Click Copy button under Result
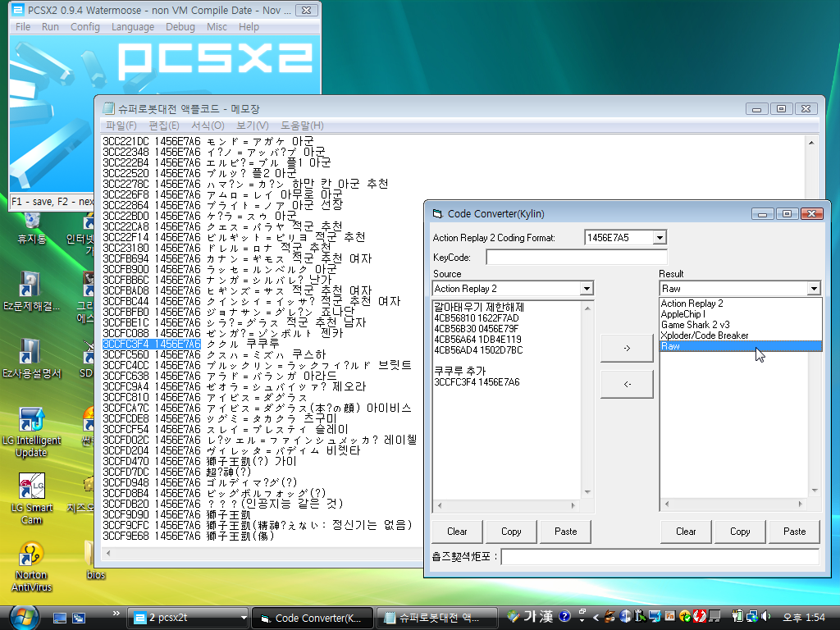The image size is (840, 630). 740,532
